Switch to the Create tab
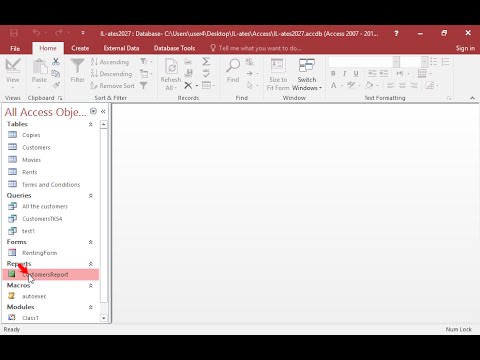The width and height of the screenshot is (480, 360). point(80,48)
